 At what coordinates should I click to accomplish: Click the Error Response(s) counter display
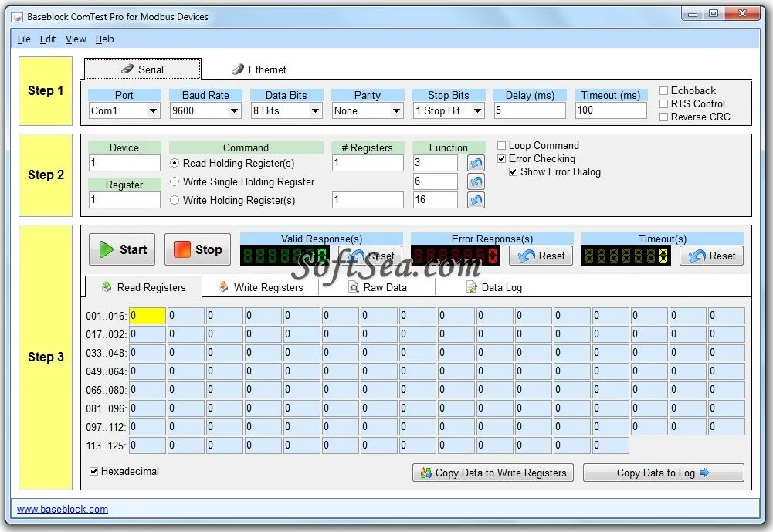(455, 256)
